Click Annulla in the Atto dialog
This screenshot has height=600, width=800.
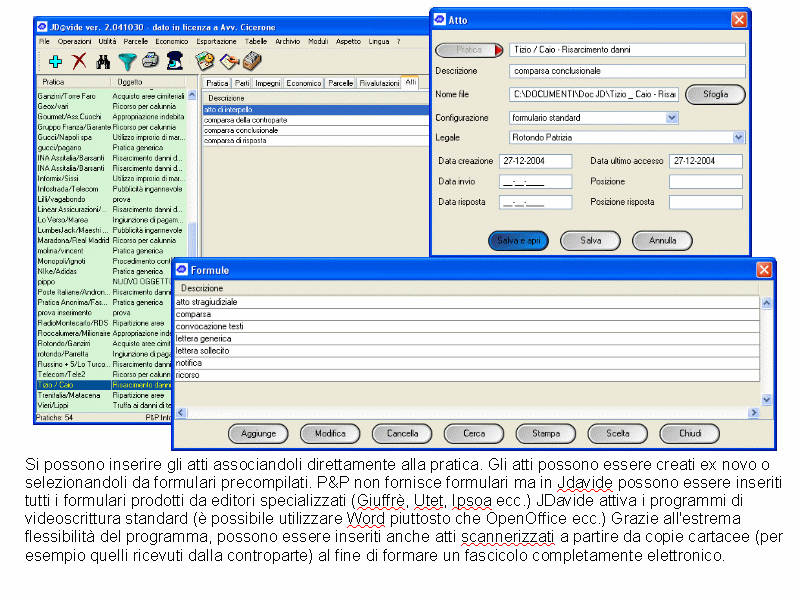[662, 241]
